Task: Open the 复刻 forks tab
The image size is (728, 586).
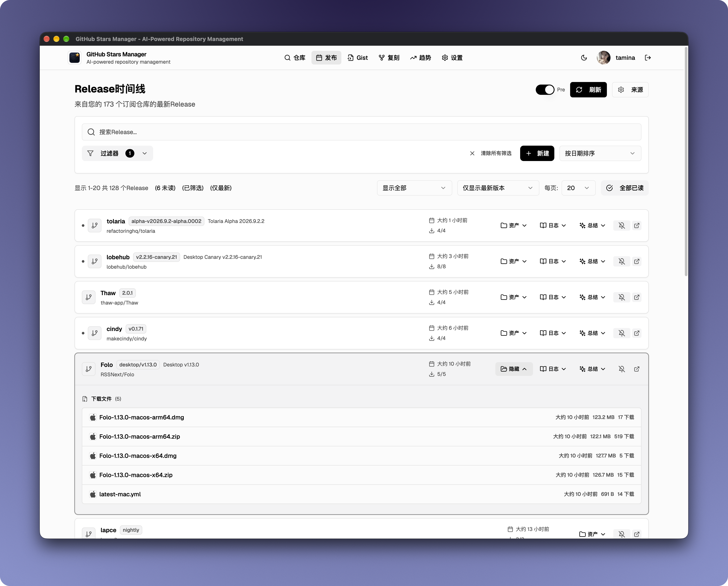Action: pyautogui.click(x=389, y=58)
